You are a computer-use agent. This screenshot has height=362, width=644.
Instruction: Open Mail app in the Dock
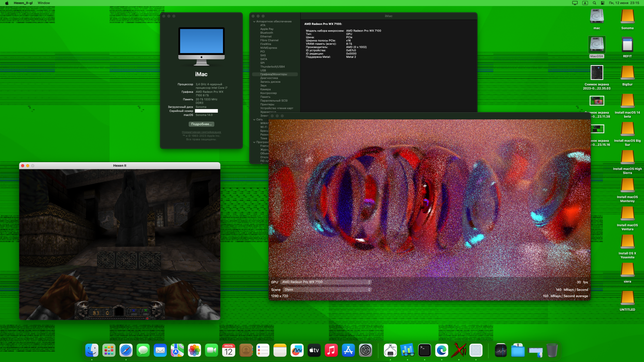click(x=160, y=350)
